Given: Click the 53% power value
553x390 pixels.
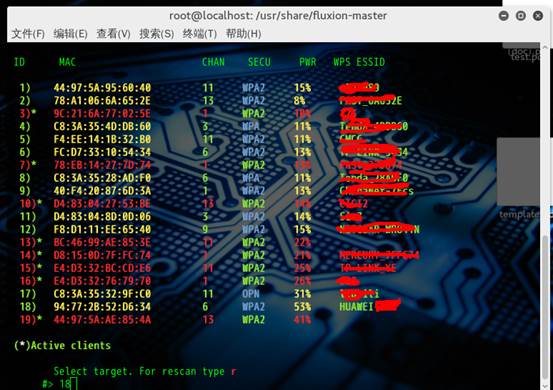Looking at the screenshot, I should click(303, 306).
